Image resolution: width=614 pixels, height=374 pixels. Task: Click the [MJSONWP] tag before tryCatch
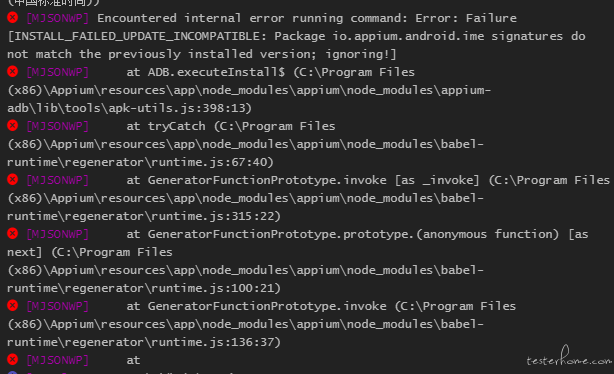(x=58, y=126)
